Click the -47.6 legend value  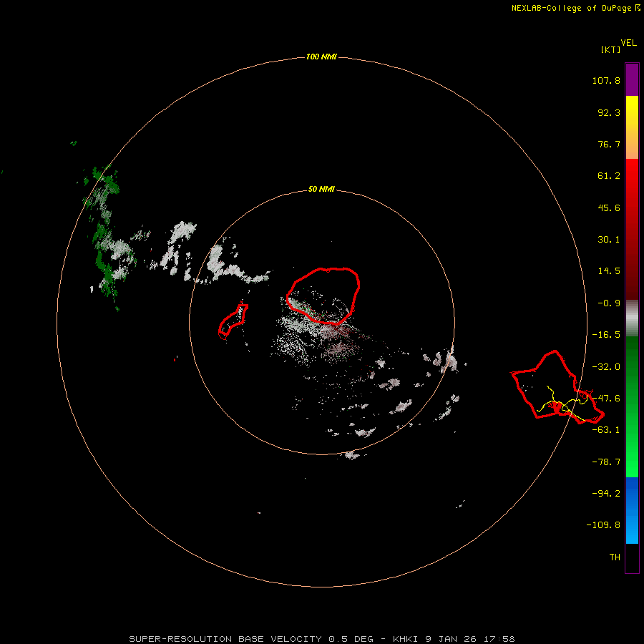pyautogui.click(x=606, y=399)
